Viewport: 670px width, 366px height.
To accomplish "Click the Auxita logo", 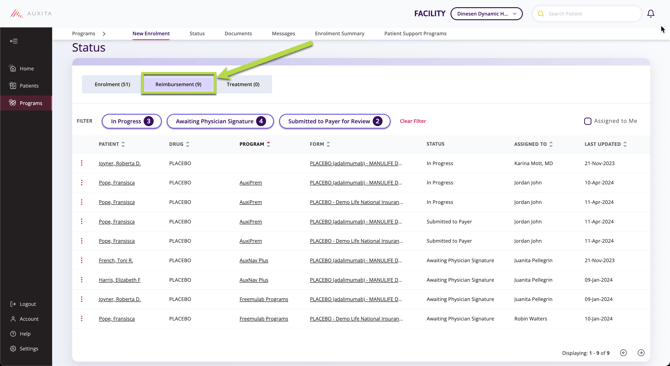I will 31,14.
